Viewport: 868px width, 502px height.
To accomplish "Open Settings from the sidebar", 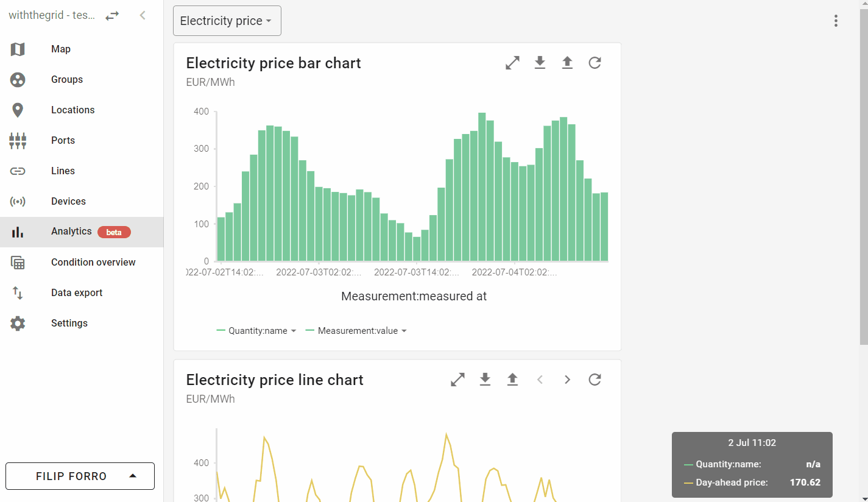I will pyautogui.click(x=69, y=323).
